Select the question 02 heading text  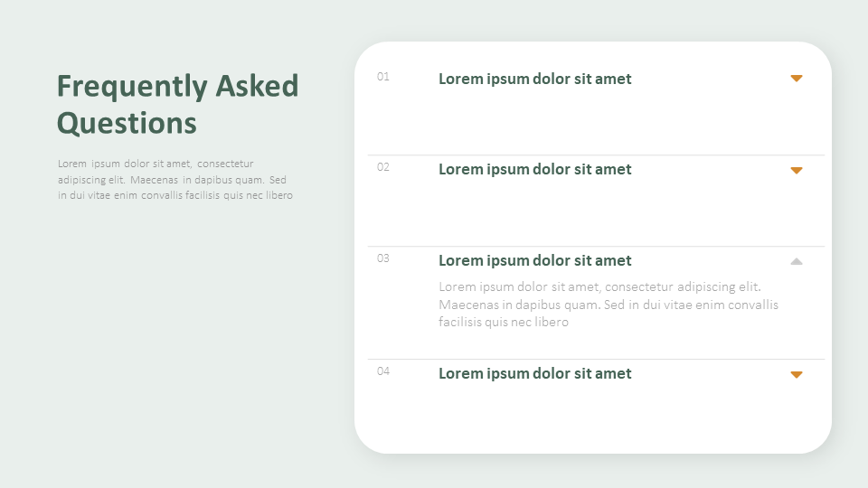(534, 169)
